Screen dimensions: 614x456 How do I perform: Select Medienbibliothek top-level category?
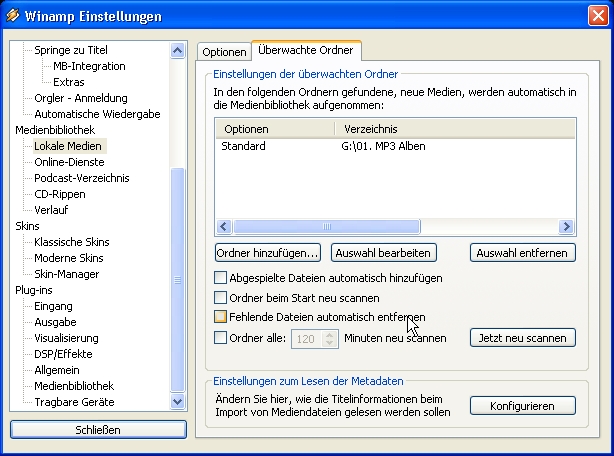(55, 130)
